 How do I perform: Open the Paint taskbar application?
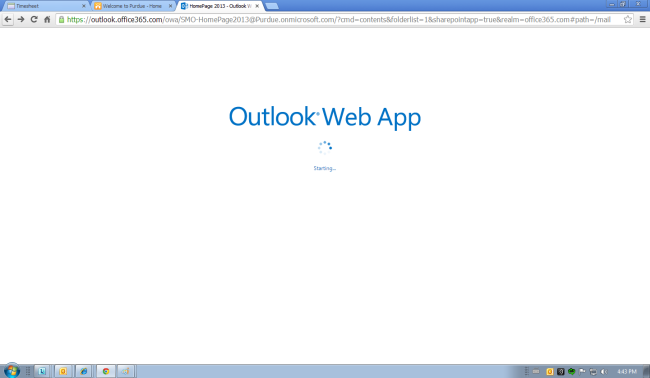[x=126, y=371]
